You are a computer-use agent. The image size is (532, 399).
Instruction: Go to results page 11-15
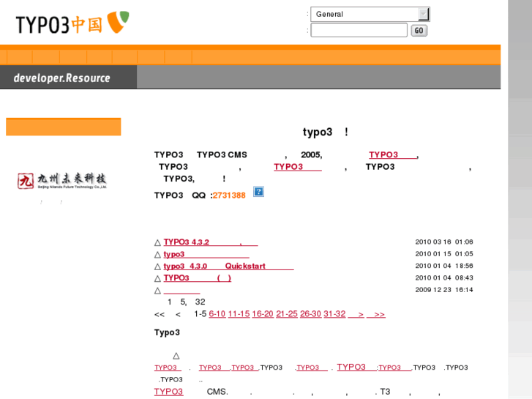pos(239,314)
